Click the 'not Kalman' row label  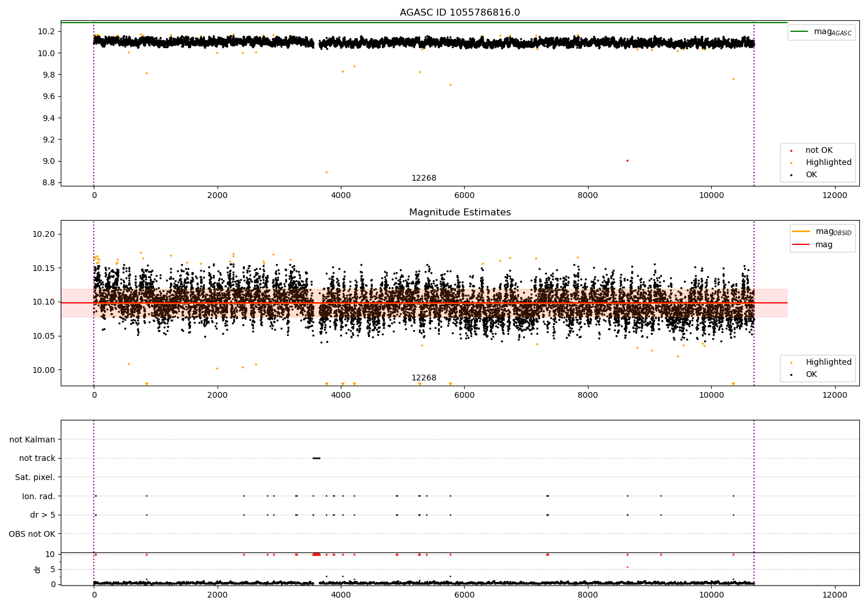(x=32, y=439)
